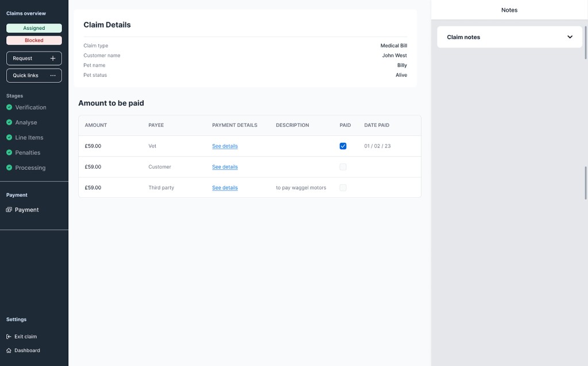This screenshot has height=366, width=588.
Task: Click the Payment money icon in sidebar
Action: coord(9,210)
